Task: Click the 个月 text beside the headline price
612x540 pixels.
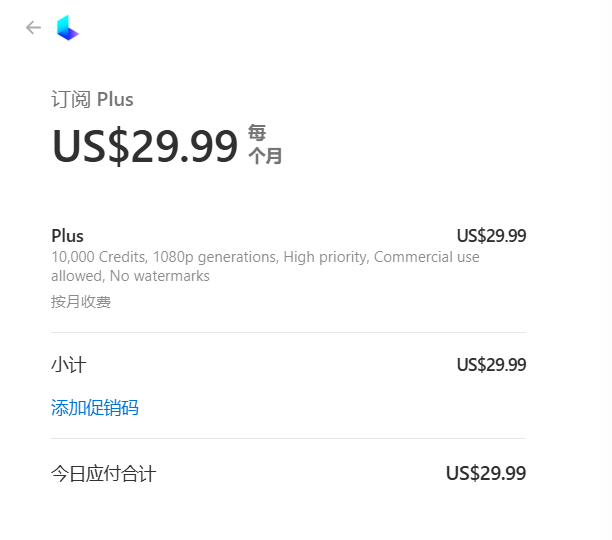Action: point(265,156)
